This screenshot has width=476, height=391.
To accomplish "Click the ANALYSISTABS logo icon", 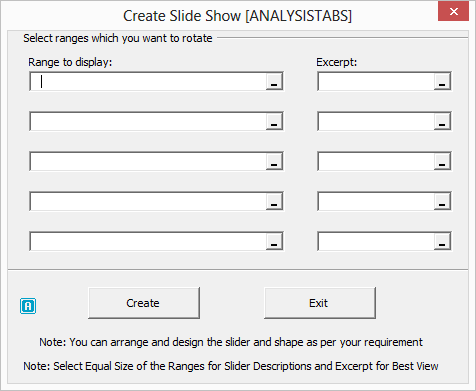I will click(x=28, y=306).
